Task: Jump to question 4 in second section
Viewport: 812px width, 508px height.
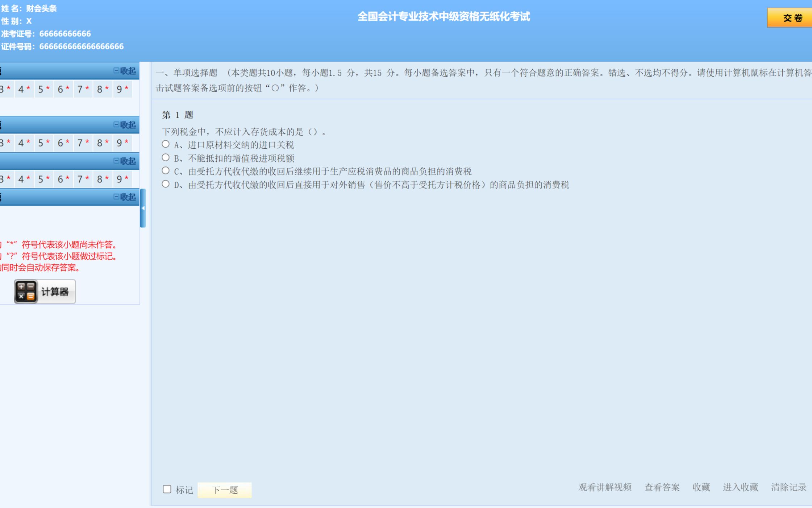Action: pyautogui.click(x=24, y=143)
